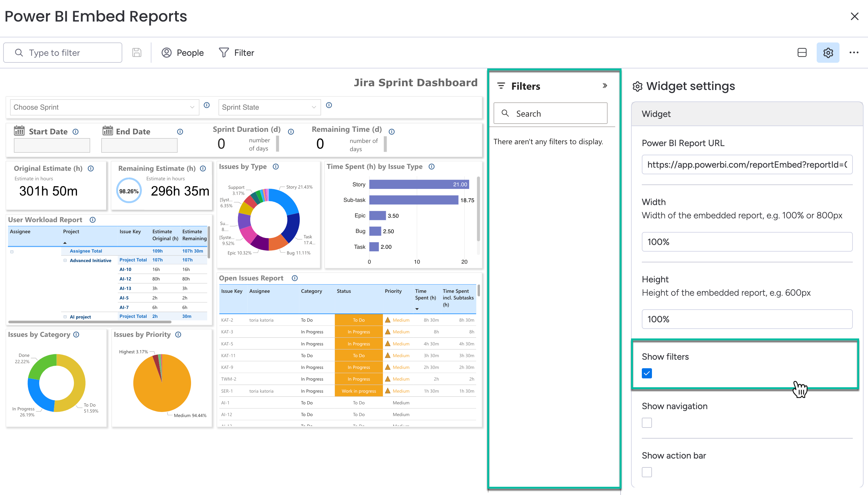Open the three-dots more options menu

pyautogui.click(x=853, y=53)
